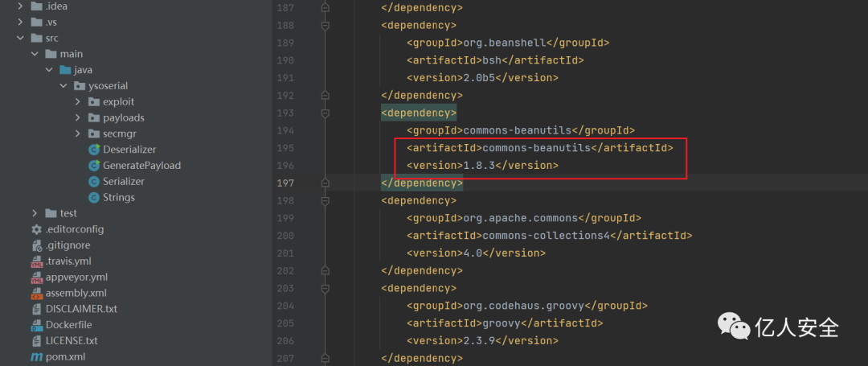Collapse the src folder chevron
868x366 pixels.
tap(20, 38)
